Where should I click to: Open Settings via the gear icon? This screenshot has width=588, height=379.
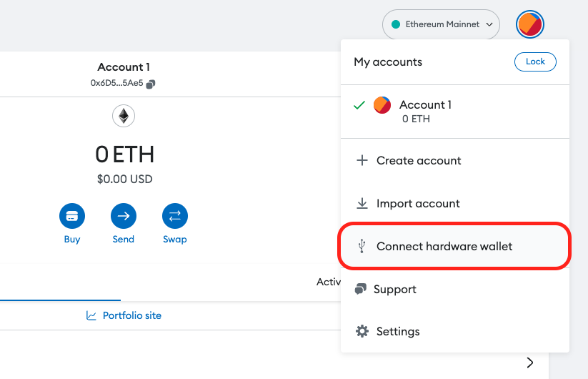pos(362,331)
